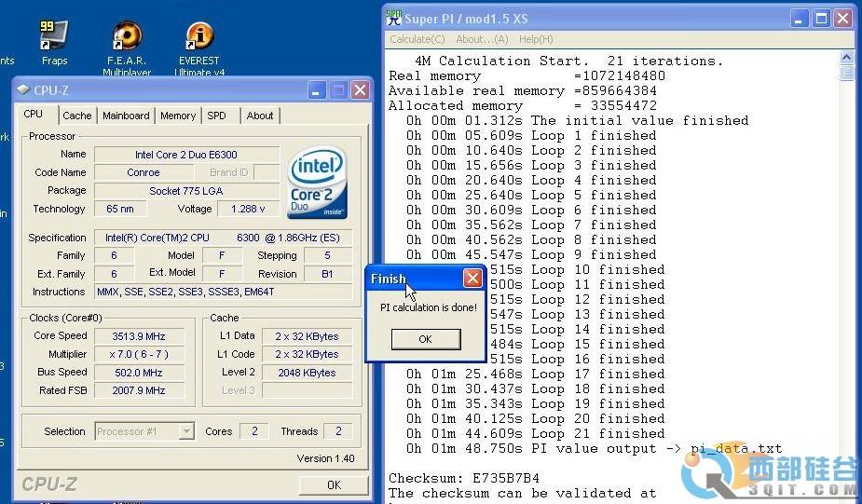Screen dimensions: 862x504
Task: Switch to the CPU tab in CPU-Z
Action: pos(33,114)
